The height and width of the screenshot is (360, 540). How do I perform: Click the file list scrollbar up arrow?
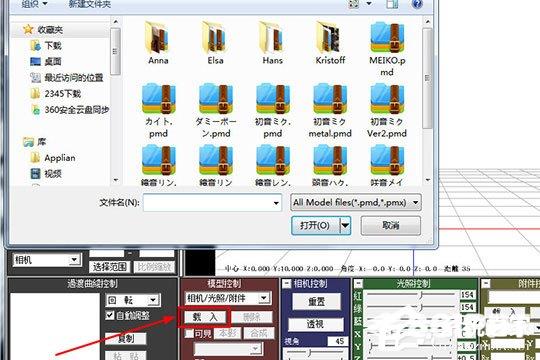[427, 21]
